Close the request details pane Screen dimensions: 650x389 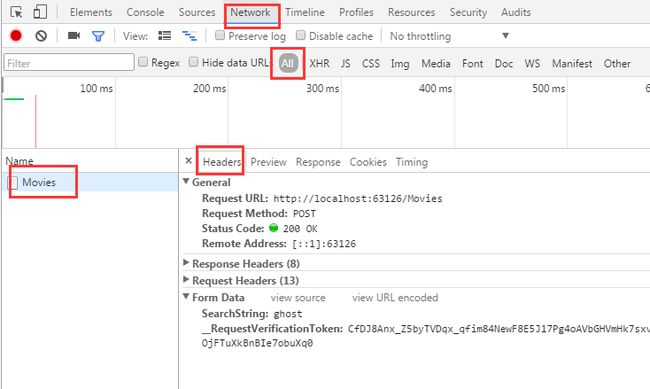click(x=189, y=160)
